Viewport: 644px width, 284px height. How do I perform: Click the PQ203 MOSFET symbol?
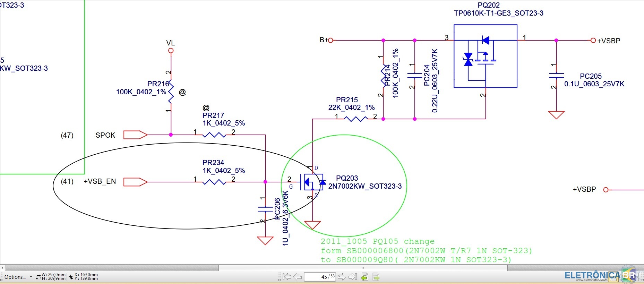[x=312, y=182]
